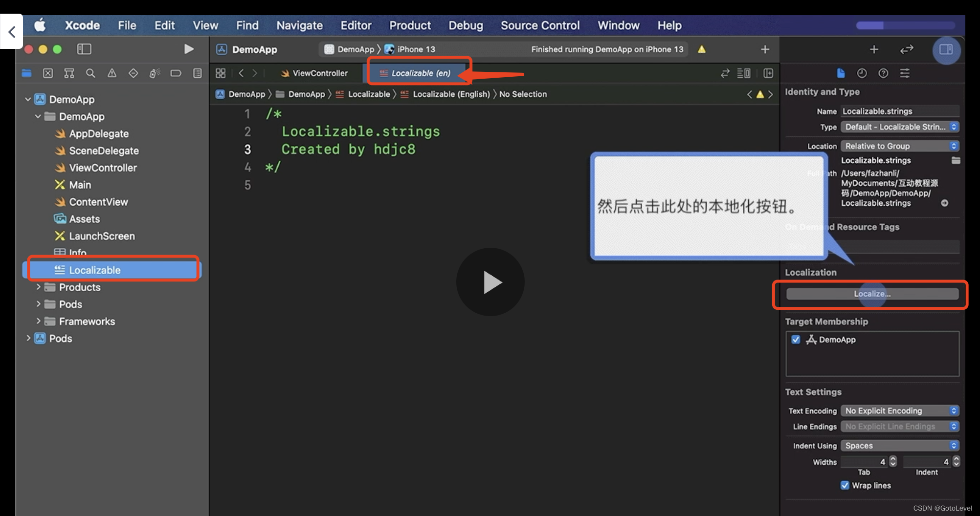Collapse the DemoApp group folder
This screenshot has width=980, height=516.
click(38, 116)
